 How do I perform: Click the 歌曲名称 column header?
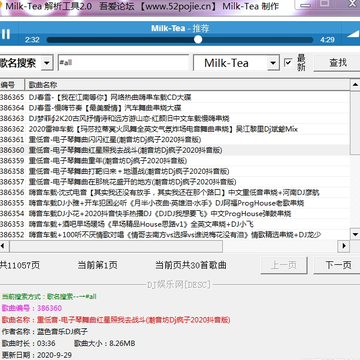point(188,85)
